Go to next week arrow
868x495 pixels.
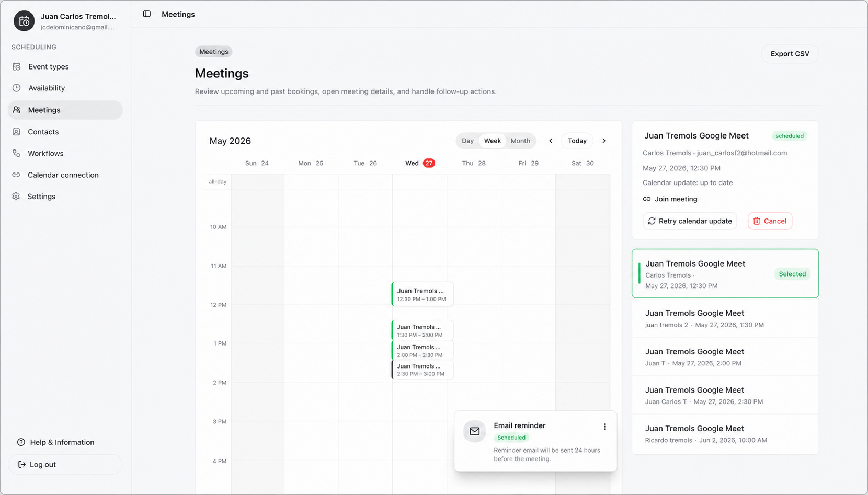coord(604,141)
